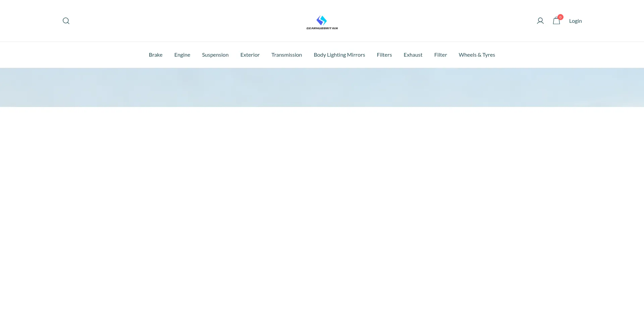Open the user account profile icon
644x333 pixels.
pos(540,21)
